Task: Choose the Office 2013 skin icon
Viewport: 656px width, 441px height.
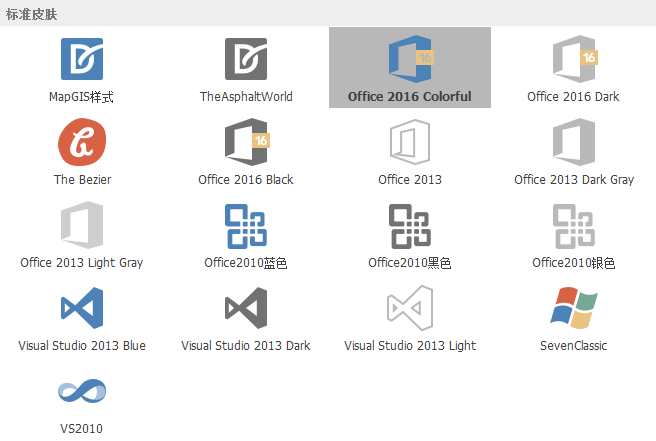Action: [409, 142]
